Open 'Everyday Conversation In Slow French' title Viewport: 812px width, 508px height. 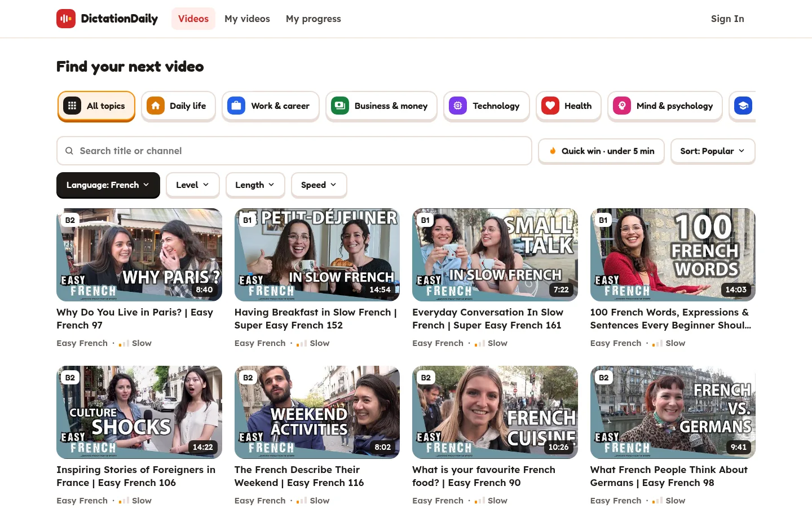[488, 319]
